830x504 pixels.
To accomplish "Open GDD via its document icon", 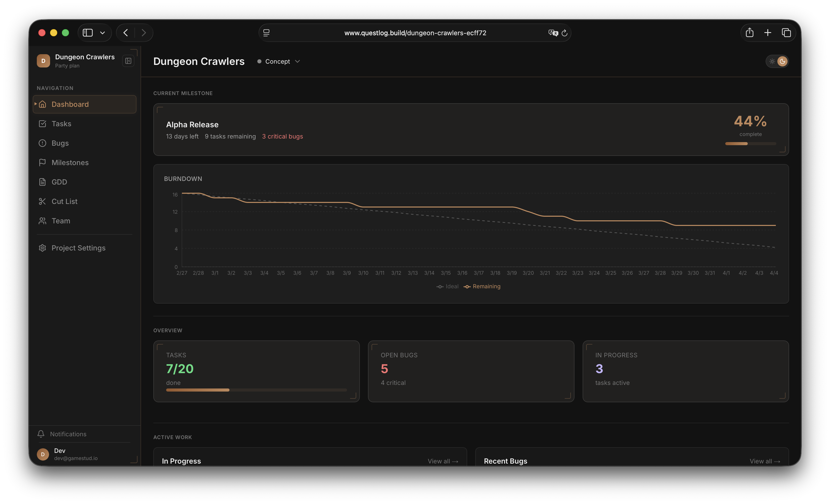I will [x=42, y=182].
